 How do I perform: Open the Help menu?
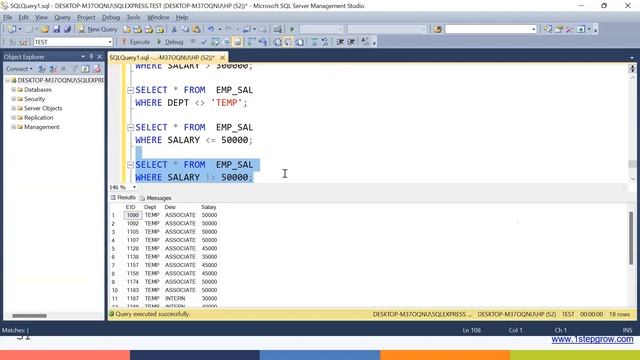click(x=182, y=17)
